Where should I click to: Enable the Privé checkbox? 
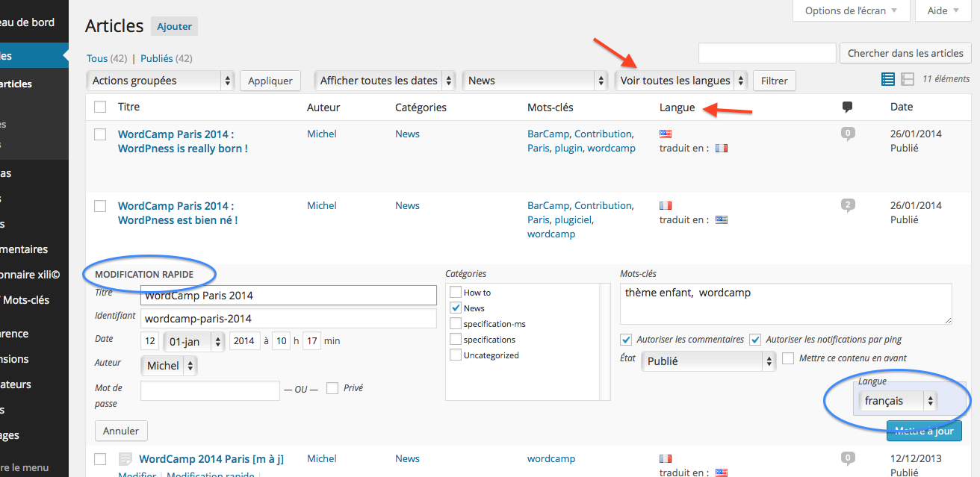(x=332, y=388)
